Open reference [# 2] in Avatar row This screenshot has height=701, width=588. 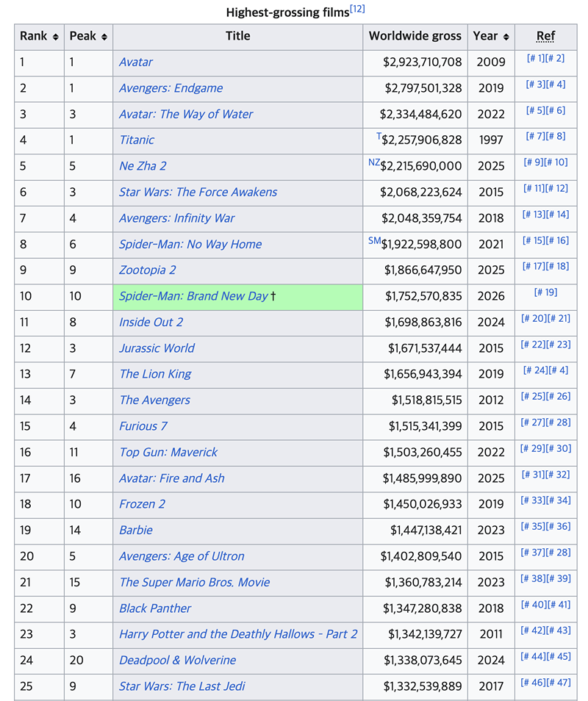click(x=556, y=58)
